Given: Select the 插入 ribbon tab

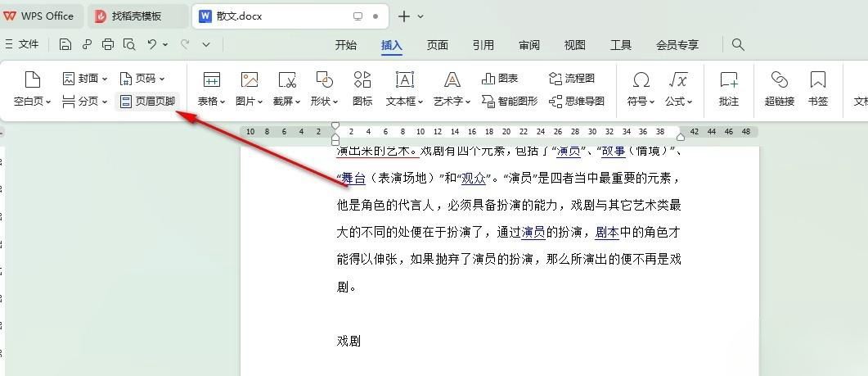Looking at the screenshot, I should coord(391,45).
